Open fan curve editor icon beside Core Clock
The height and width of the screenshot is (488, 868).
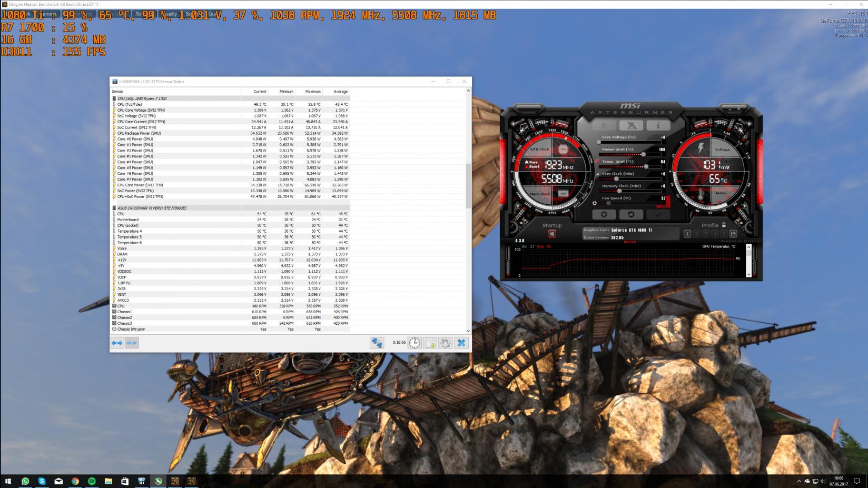(597, 174)
